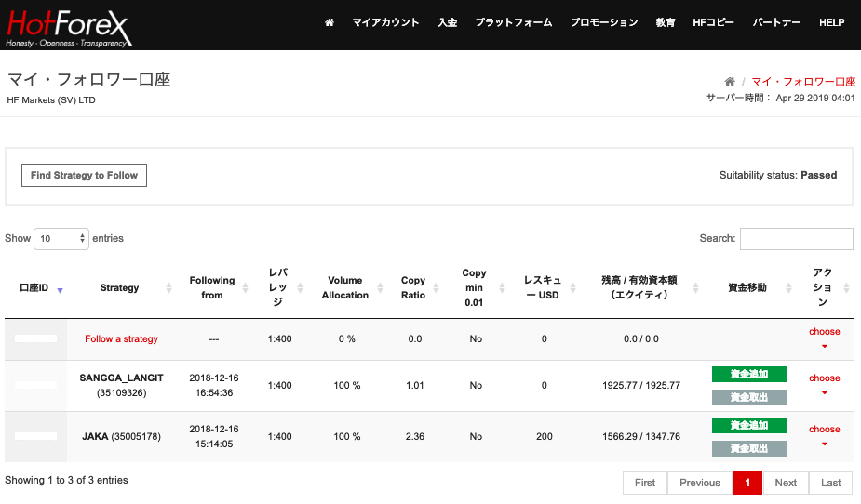Sort by Copy min 0.01 column

click(502, 288)
